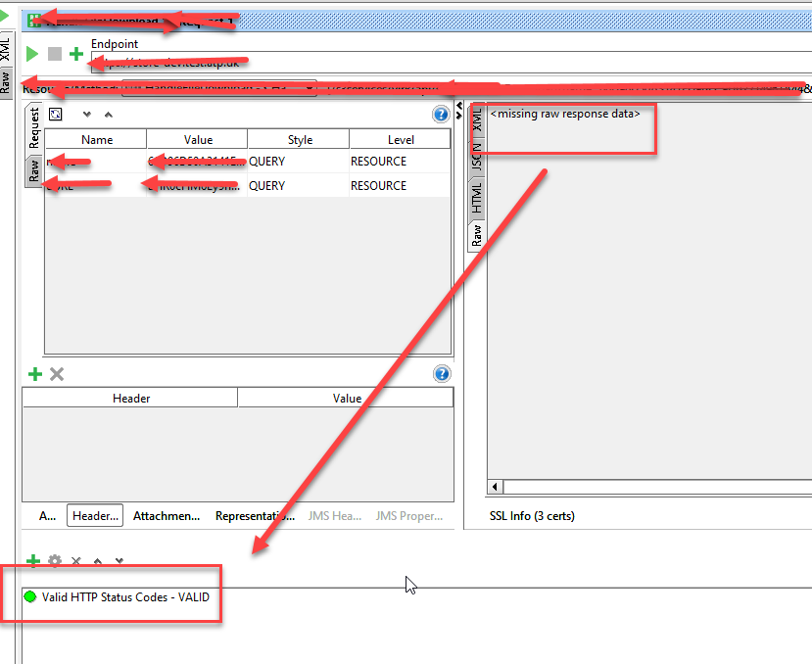812x664 pixels.
Task: Open the A... bottom tab
Action: tap(47, 516)
